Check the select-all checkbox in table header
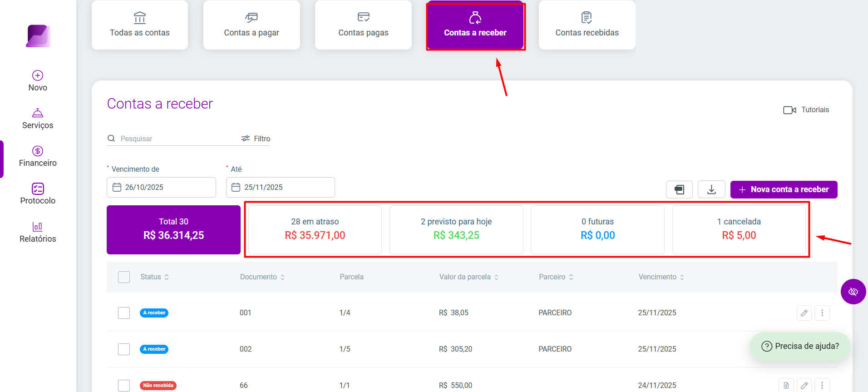 click(x=124, y=277)
